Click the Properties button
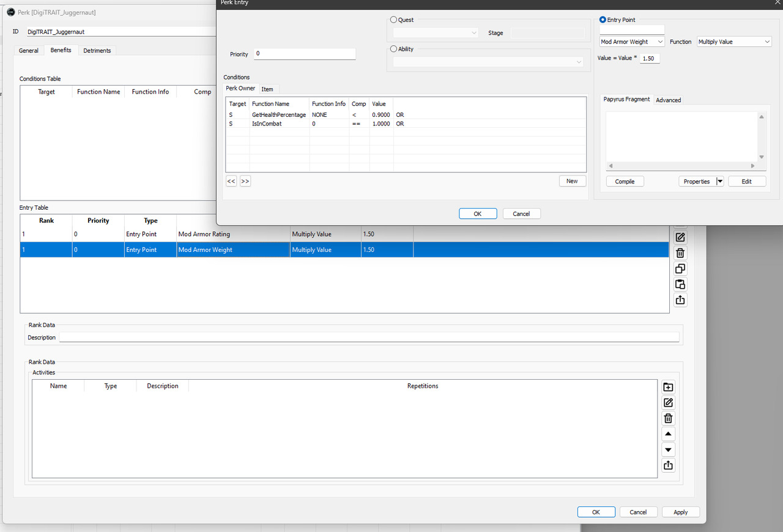 (x=697, y=182)
